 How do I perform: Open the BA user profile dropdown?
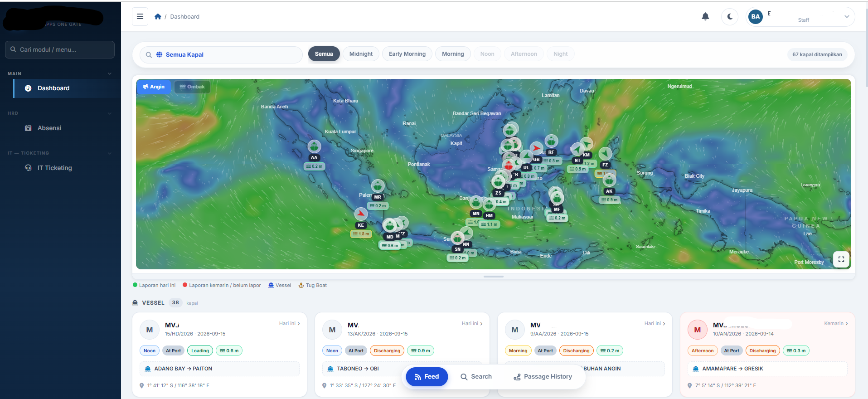(800, 17)
